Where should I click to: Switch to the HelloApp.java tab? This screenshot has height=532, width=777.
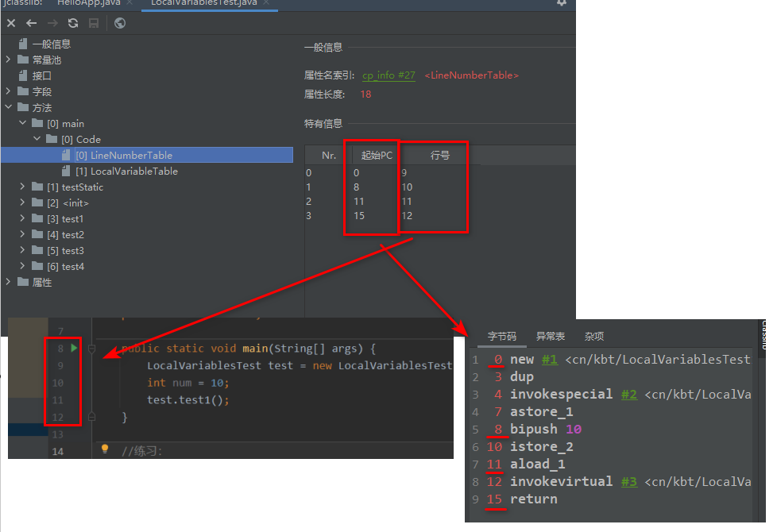tap(89, 2)
